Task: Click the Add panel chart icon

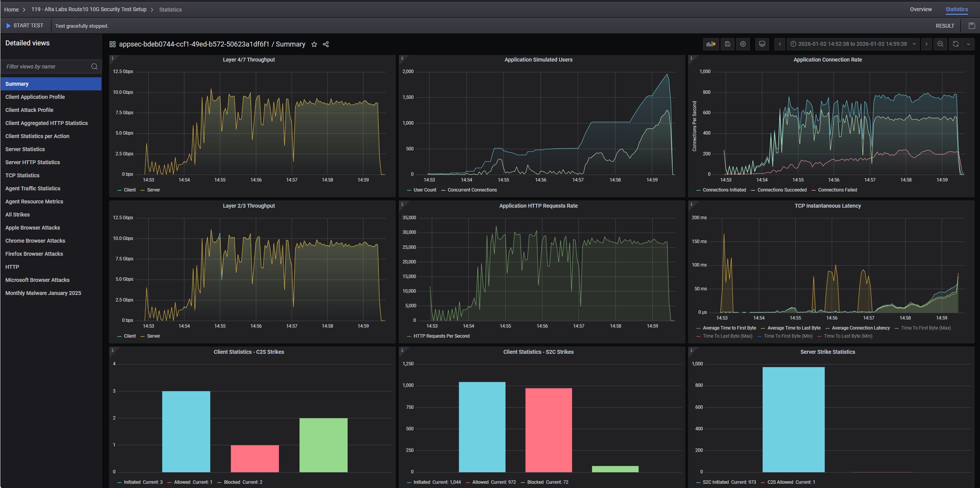Action: 711,44
